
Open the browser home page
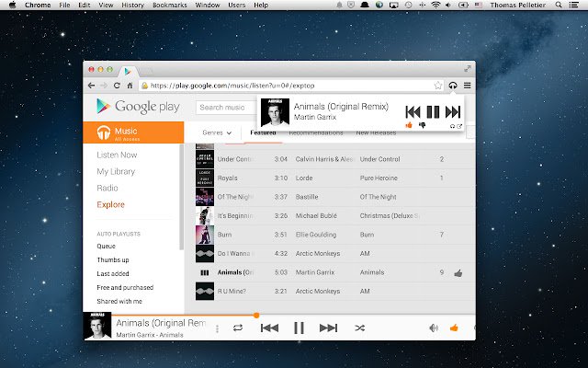click(130, 86)
